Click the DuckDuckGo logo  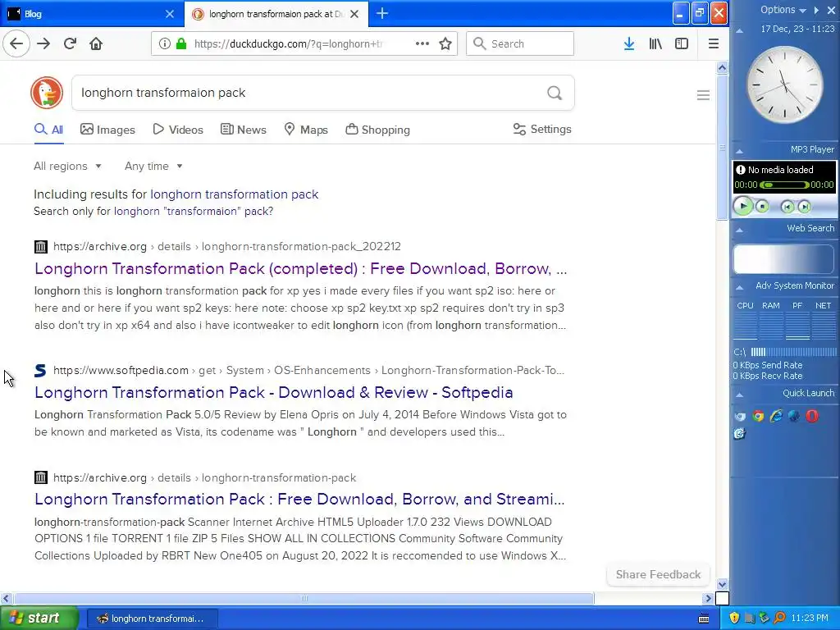[47, 93]
